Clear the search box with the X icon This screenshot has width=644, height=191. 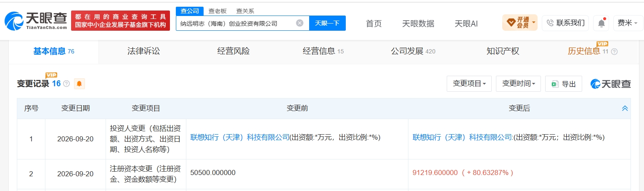coord(299,23)
